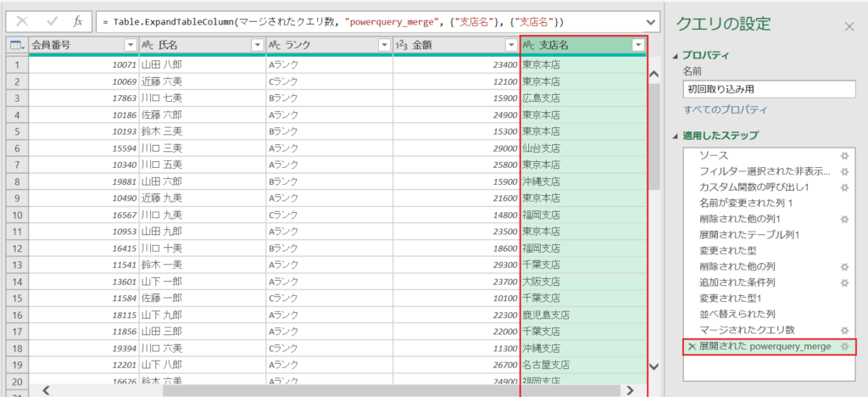Click the horizontal scrollbar thumb

click(x=390, y=390)
